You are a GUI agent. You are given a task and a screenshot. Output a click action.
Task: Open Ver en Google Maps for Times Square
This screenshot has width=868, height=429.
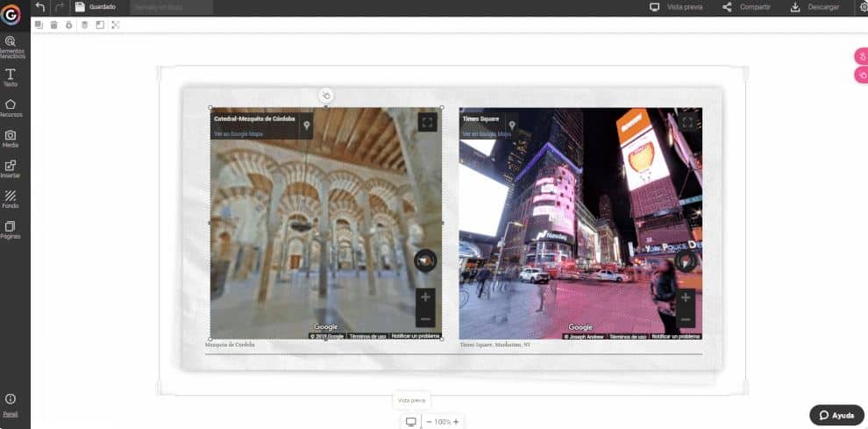[x=487, y=134]
